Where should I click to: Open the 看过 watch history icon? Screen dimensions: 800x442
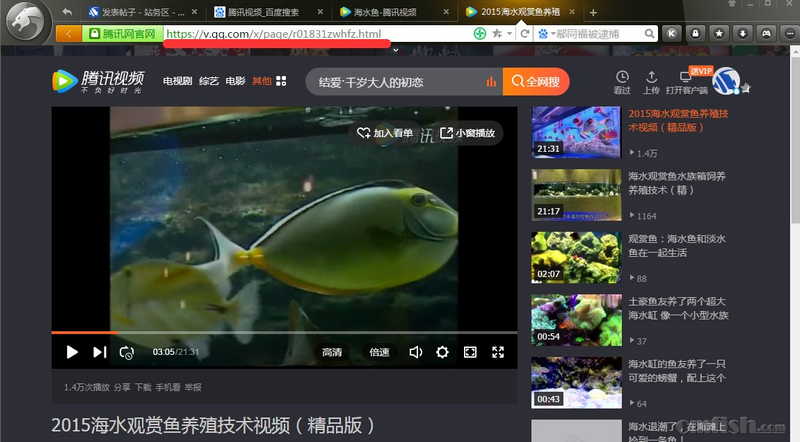pos(622,82)
